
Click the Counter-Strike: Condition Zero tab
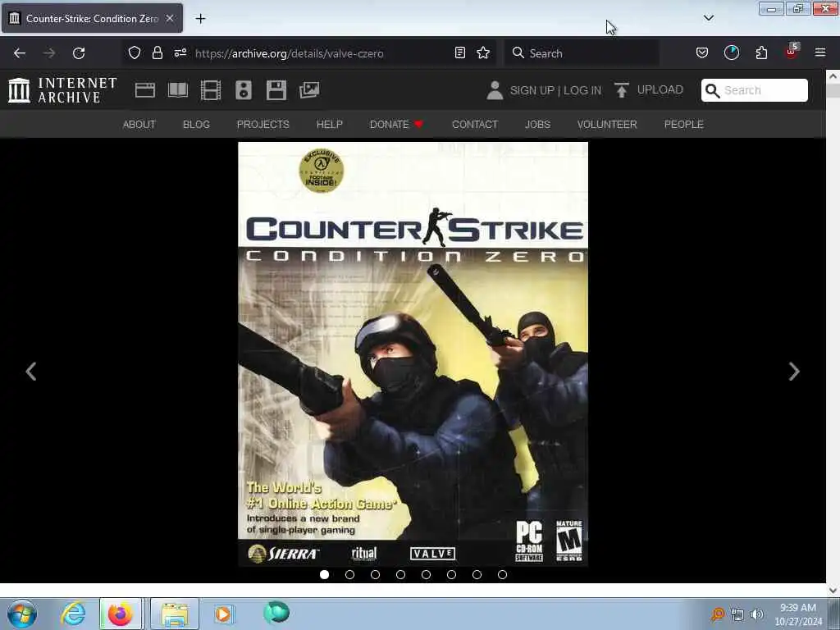pos(92,18)
